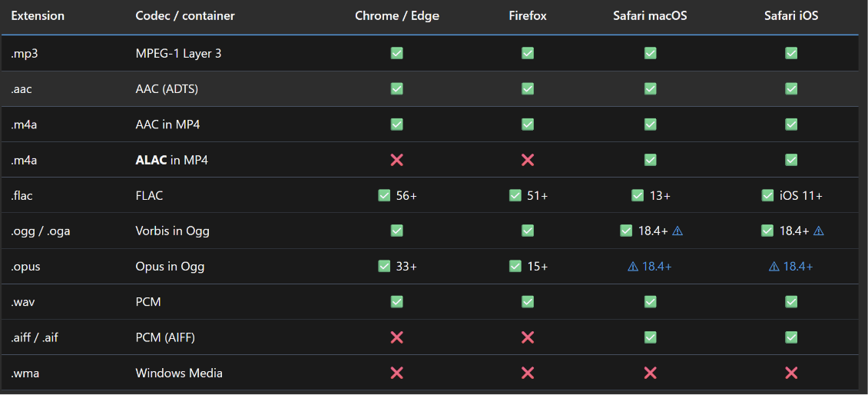Click the 18.4+ text in Opus Safari macOS

pos(657,267)
